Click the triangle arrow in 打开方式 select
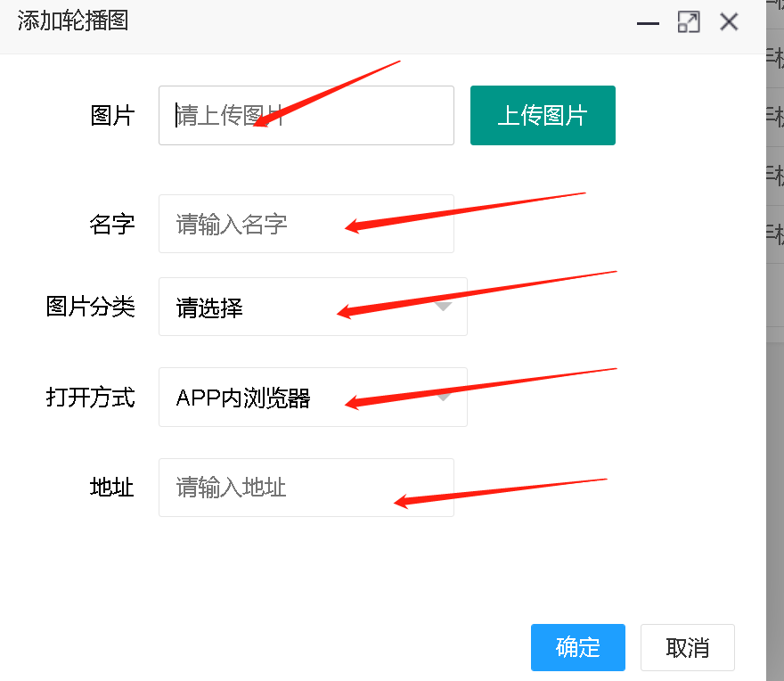The image size is (784, 681). [x=445, y=397]
